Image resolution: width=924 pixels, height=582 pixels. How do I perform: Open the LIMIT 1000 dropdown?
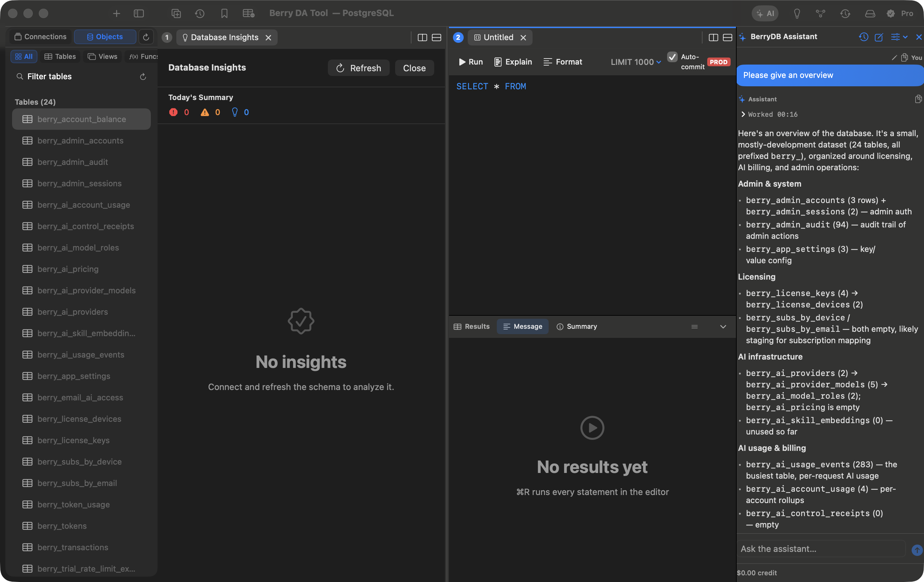tap(636, 62)
